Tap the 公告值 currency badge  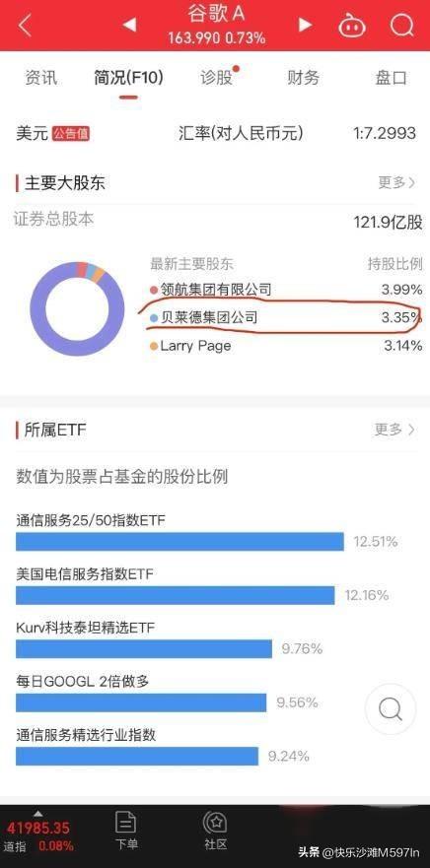tap(71, 134)
